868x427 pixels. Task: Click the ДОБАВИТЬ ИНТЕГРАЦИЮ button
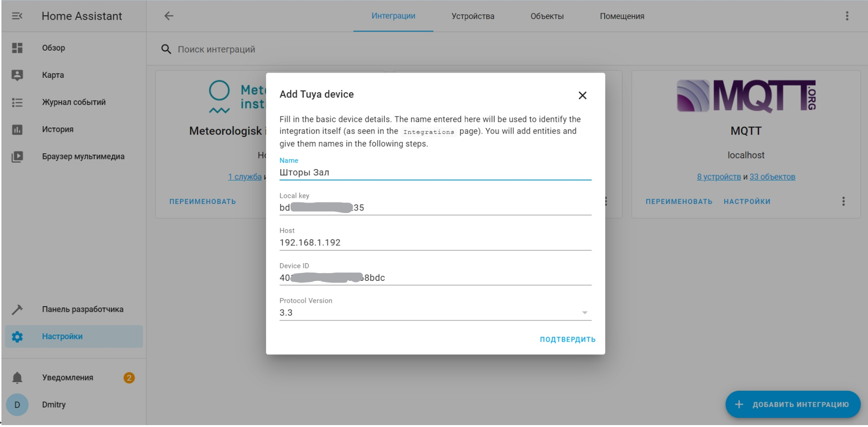793,405
